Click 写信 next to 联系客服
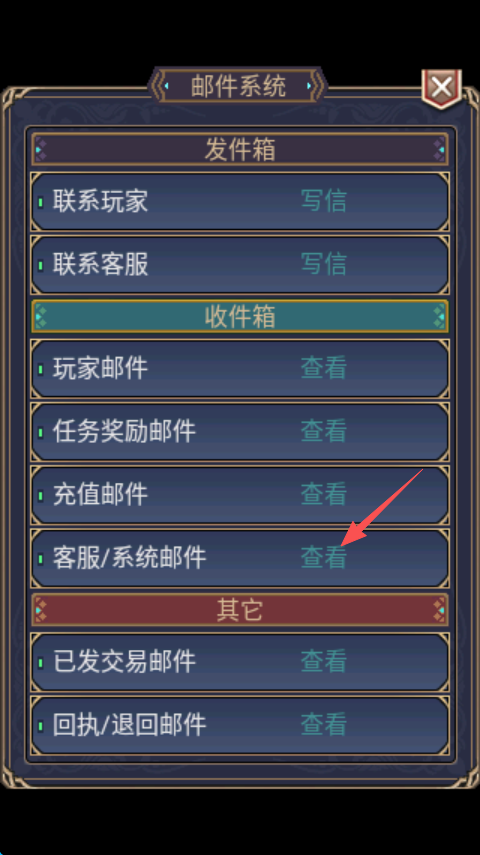 coord(323,264)
